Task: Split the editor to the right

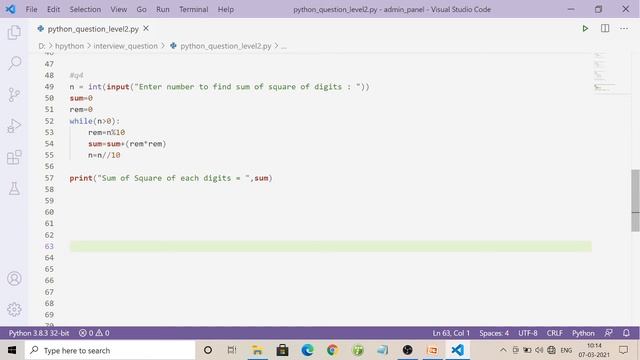Action: [x=605, y=28]
